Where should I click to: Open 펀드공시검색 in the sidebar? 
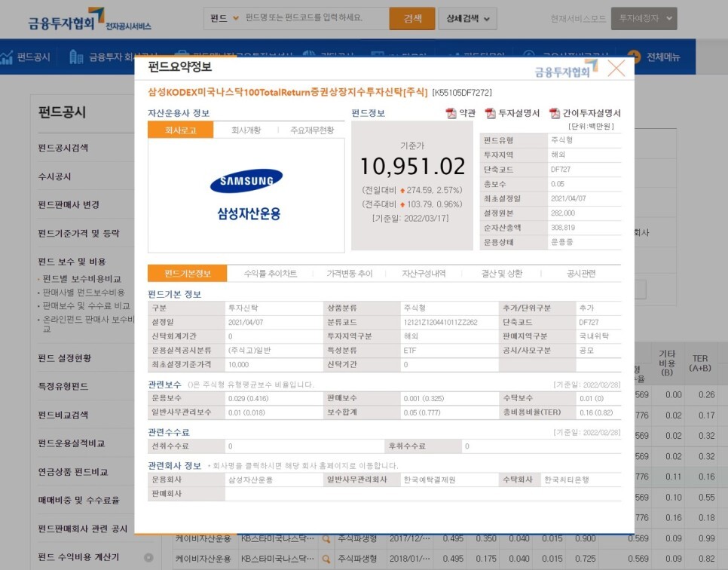pos(63,148)
